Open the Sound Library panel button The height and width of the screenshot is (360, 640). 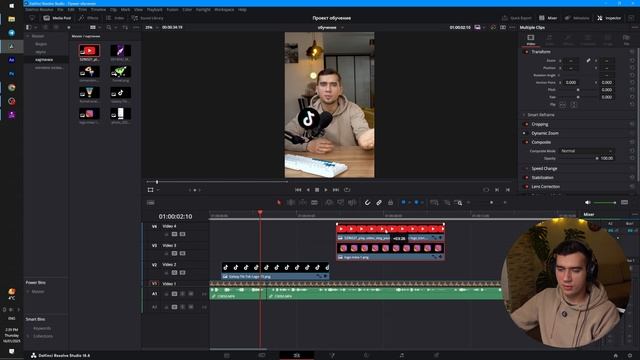(x=147, y=18)
